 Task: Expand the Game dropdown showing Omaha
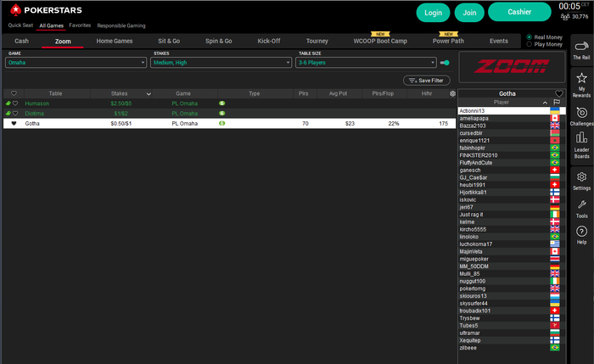tap(76, 62)
